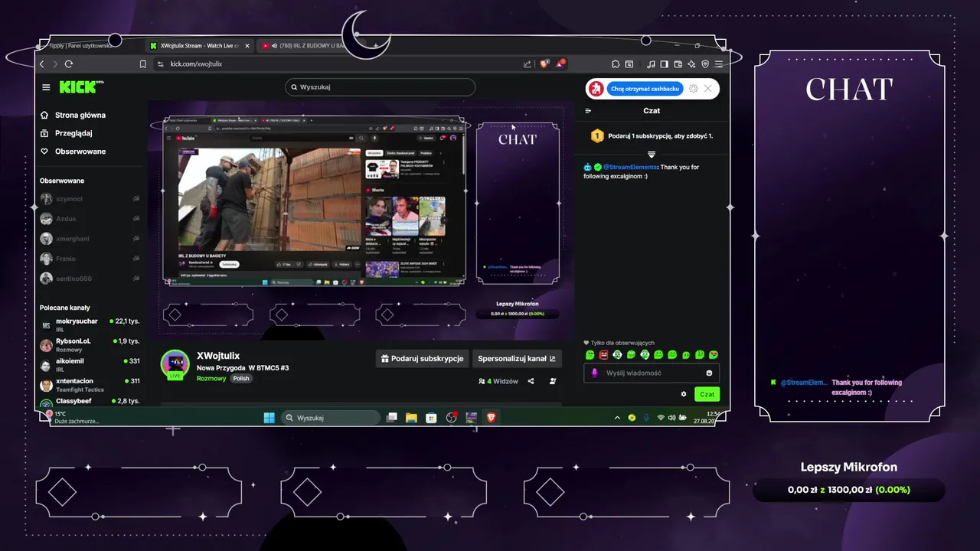Click the purple microphone icon in chat input
Viewport: 980px width, 551px height.
(595, 373)
